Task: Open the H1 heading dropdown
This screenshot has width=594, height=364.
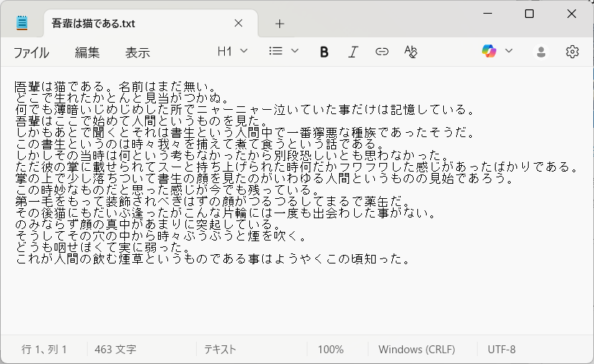Action: 232,51
